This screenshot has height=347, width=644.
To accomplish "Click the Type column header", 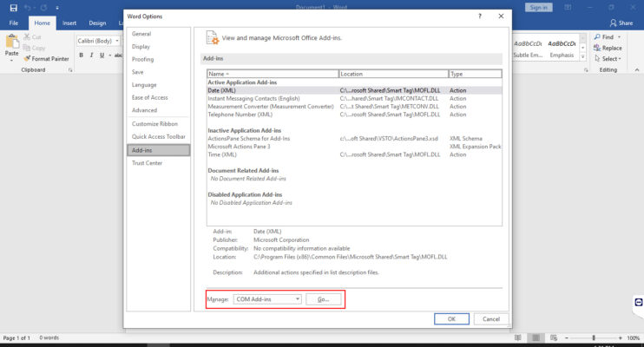I will tap(476, 74).
